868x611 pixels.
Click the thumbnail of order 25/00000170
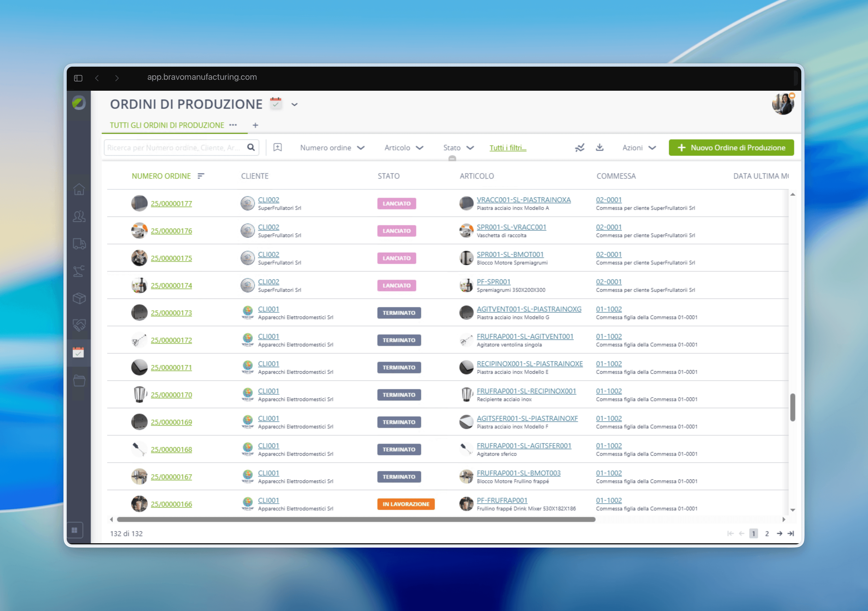[139, 395]
